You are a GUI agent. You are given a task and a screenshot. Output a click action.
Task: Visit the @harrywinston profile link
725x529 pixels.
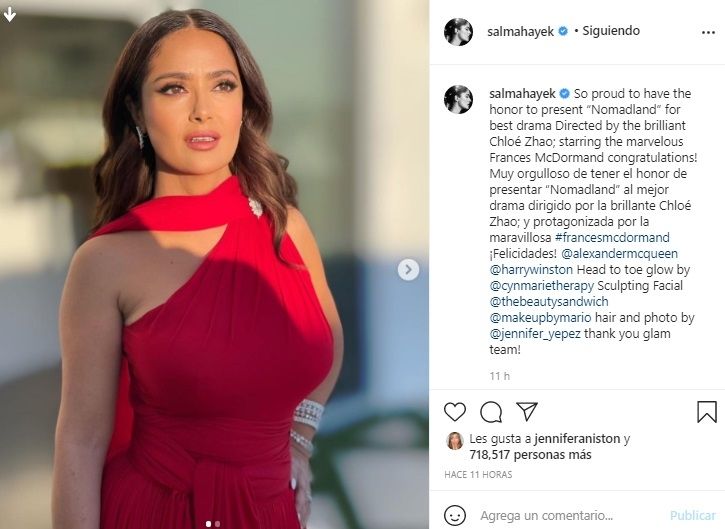click(531, 270)
